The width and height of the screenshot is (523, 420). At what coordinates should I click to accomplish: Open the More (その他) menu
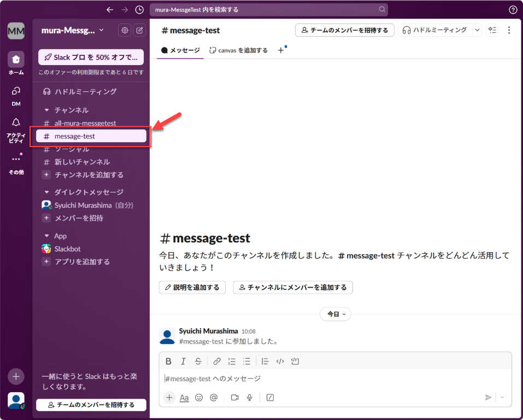16,164
